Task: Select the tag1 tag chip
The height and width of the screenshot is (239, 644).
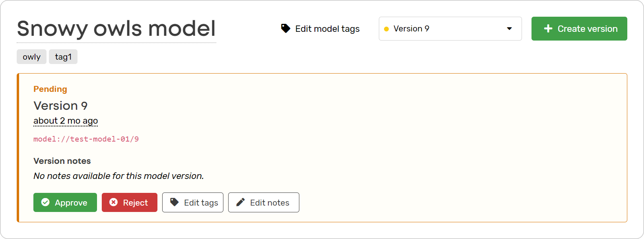Action: point(63,56)
